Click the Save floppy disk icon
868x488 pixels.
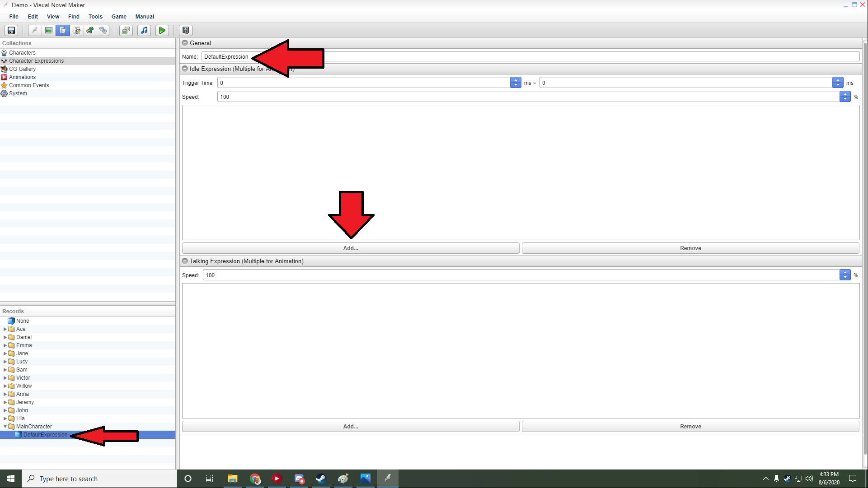pyautogui.click(x=11, y=30)
